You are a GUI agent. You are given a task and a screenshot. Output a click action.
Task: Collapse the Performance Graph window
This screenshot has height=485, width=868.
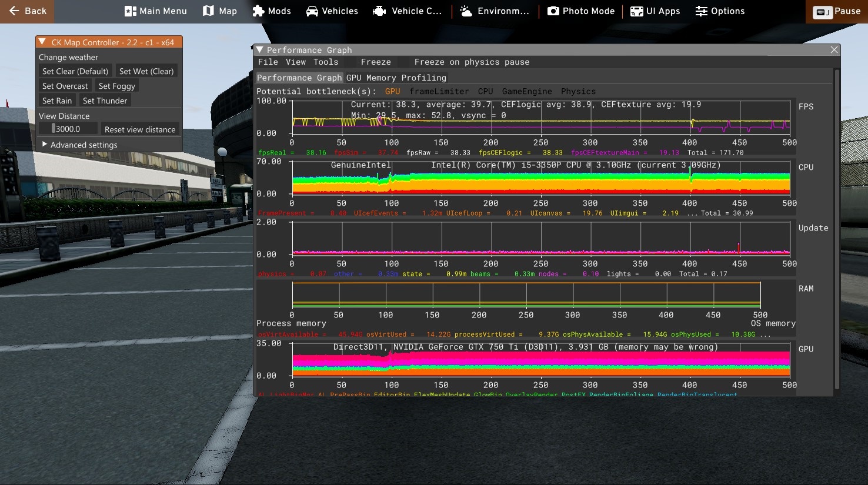point(259,50)
